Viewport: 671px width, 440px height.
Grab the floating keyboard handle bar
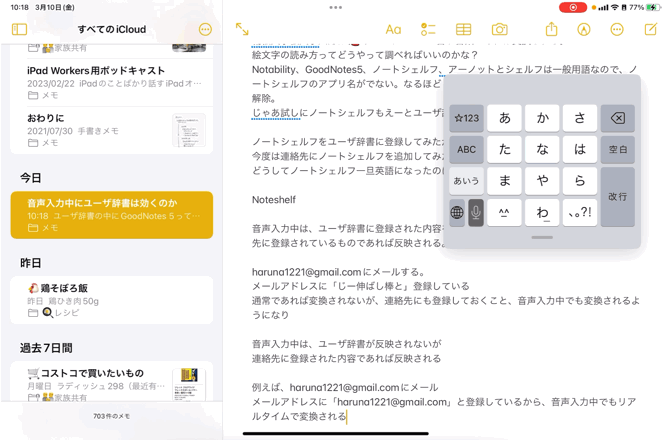tap(542, 237)
